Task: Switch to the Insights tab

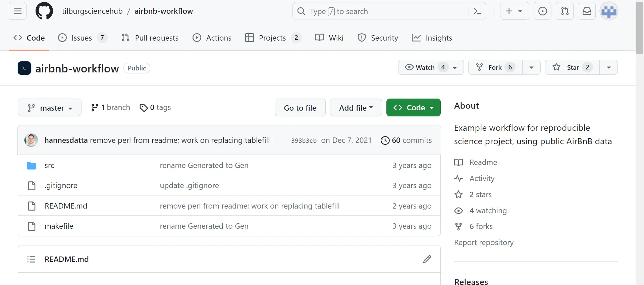Action: coord(432,38)
